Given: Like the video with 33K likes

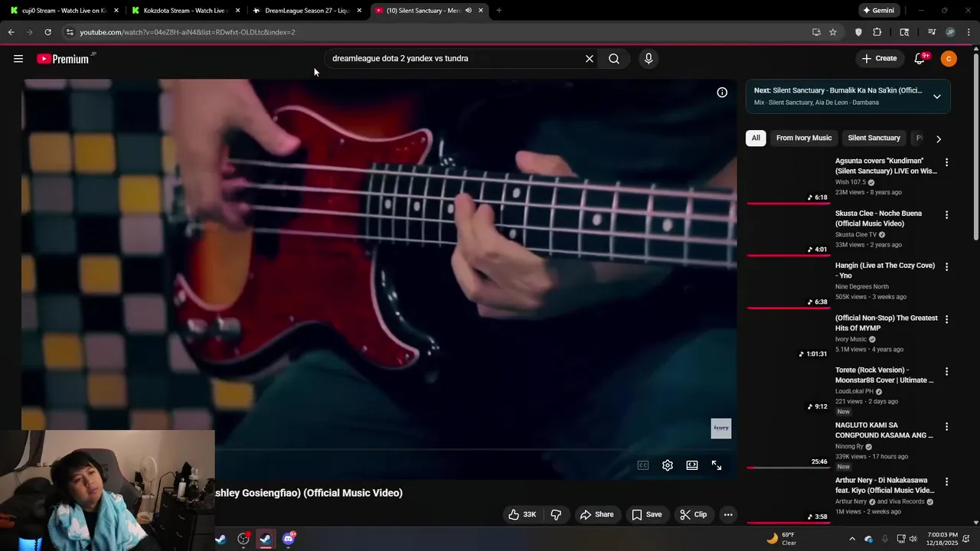Looking at the screenshot, I should pos(522,514).
